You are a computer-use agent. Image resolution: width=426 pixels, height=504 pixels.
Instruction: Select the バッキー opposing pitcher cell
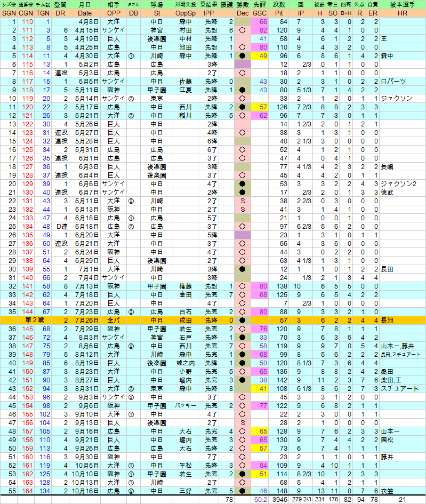point(186,406)
